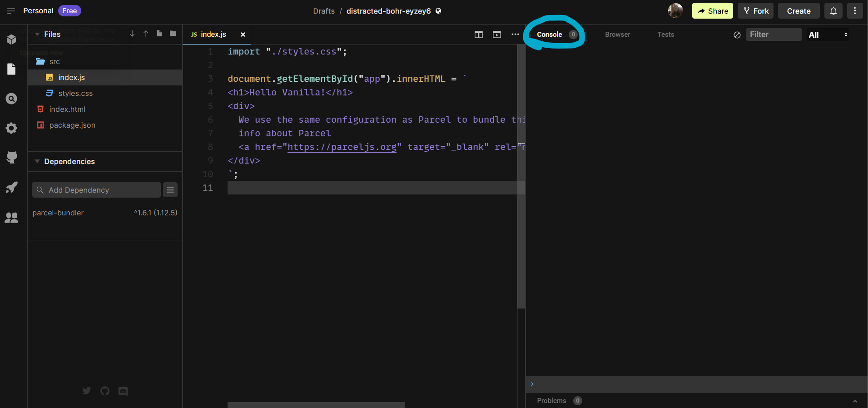
Task: Switch to the Browser tab
Action: (x=617, y=35)
